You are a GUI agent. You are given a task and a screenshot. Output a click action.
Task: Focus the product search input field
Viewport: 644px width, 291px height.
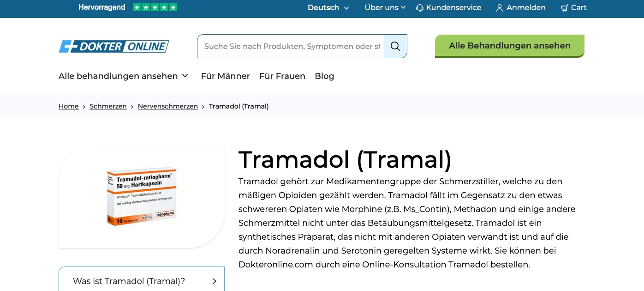point(291,46)
